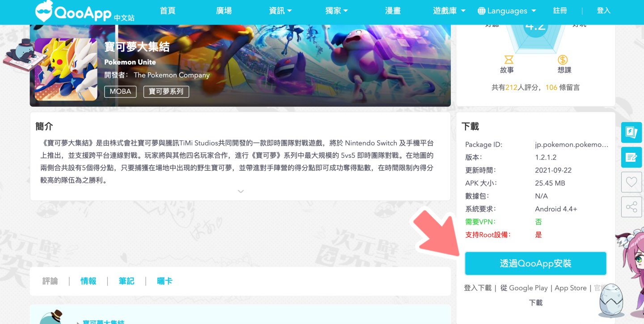Expand the game description with the chevron
Viewport: 644px width, 324px height.
[240, 191]
